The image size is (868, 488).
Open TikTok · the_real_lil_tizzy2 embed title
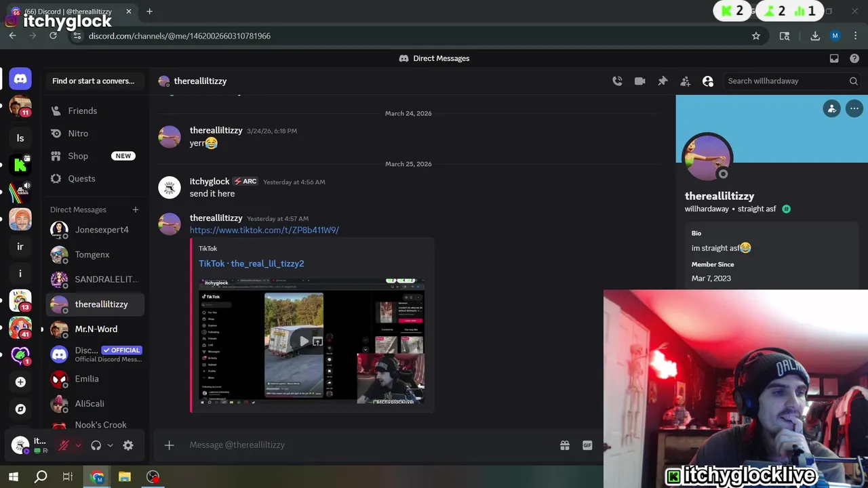pos(251,263)
